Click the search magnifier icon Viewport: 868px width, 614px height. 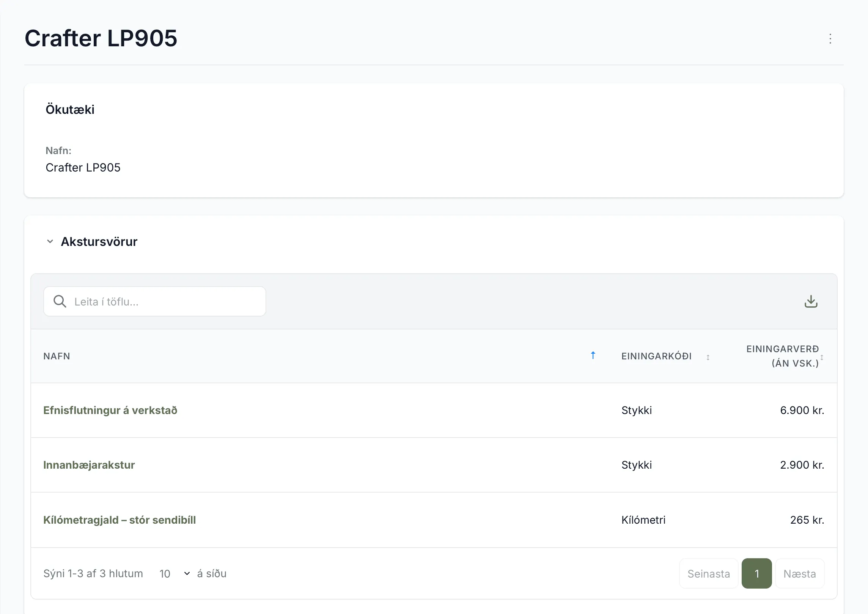coord(60,301)
